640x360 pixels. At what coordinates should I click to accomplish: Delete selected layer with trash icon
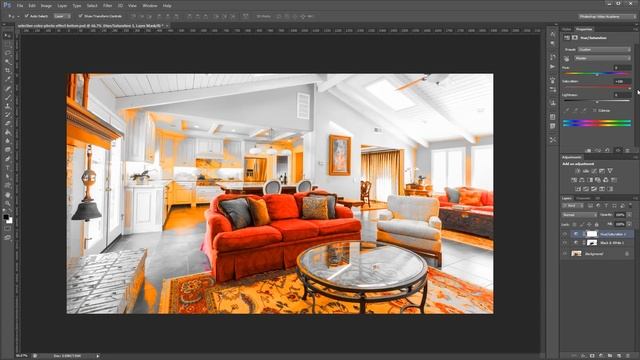pos(628,356)
